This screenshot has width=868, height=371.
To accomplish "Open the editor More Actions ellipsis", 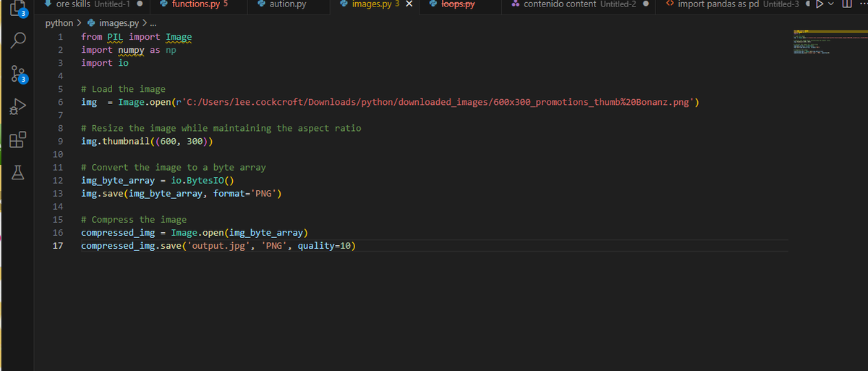I will [863, 4].
